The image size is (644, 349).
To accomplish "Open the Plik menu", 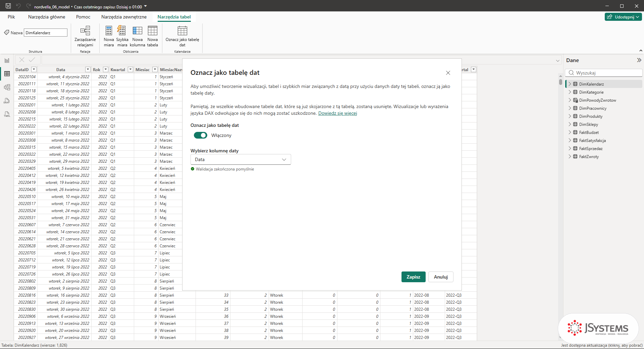I will 11,17.
